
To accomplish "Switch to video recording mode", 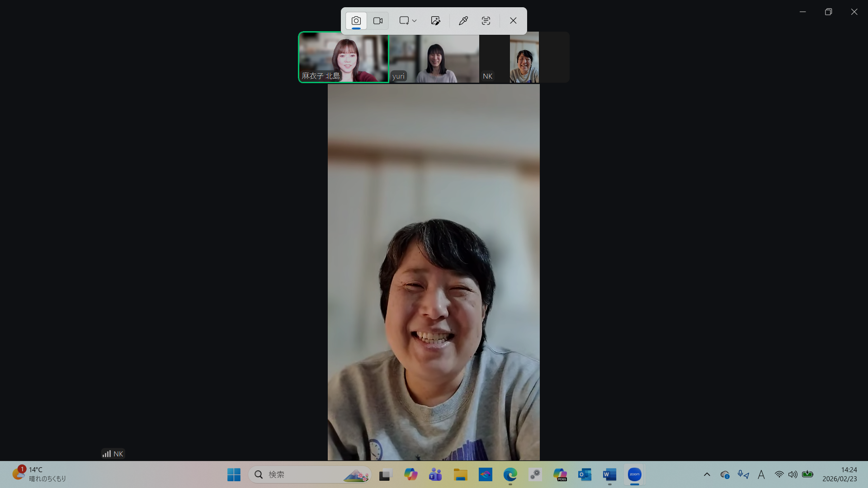I will pyautogui.click(x=378, y=21).
